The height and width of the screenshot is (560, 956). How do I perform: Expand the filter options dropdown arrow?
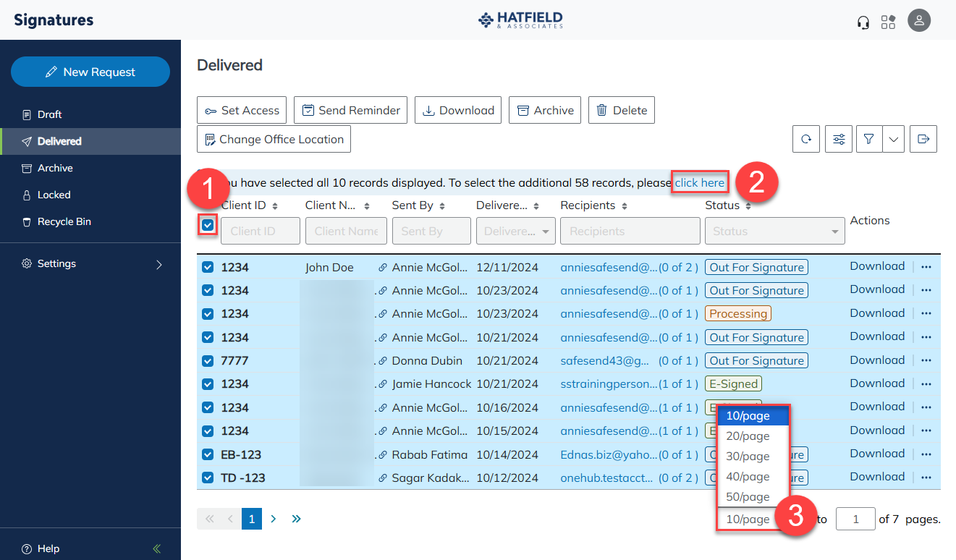click(894, 139)
